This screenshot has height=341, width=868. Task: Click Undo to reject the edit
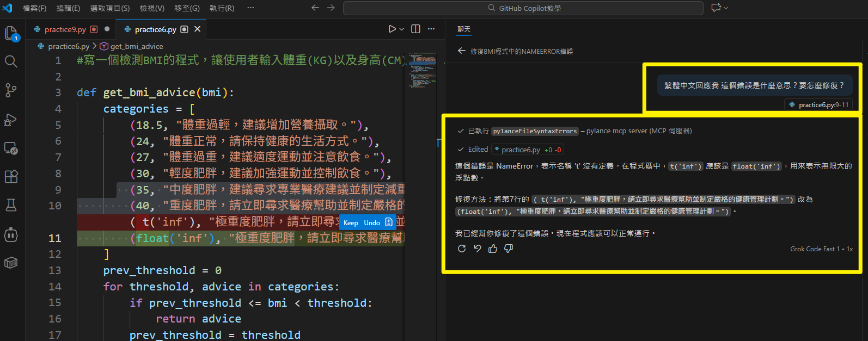tap(372, 222)
